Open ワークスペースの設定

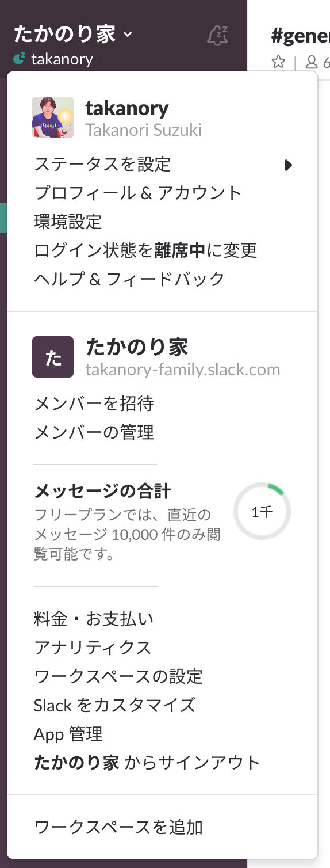(118, 676)
